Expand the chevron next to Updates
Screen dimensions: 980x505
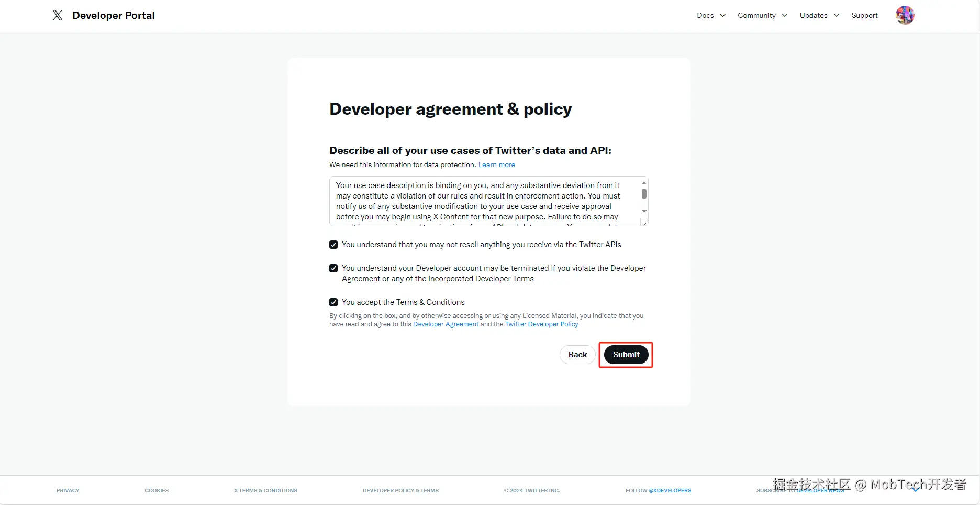pos(837,15)
